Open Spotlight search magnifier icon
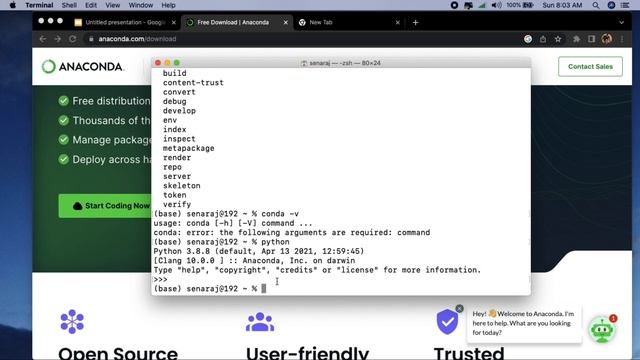The height and width of the screenshot is (360, 640). [596, 5]
